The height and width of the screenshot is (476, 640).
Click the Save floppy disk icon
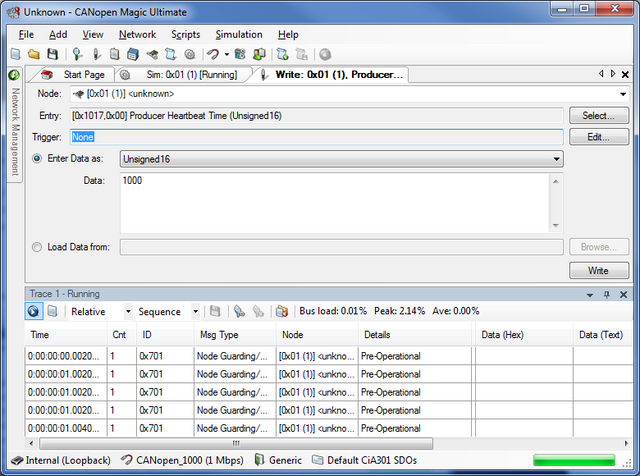pos(49,54)
